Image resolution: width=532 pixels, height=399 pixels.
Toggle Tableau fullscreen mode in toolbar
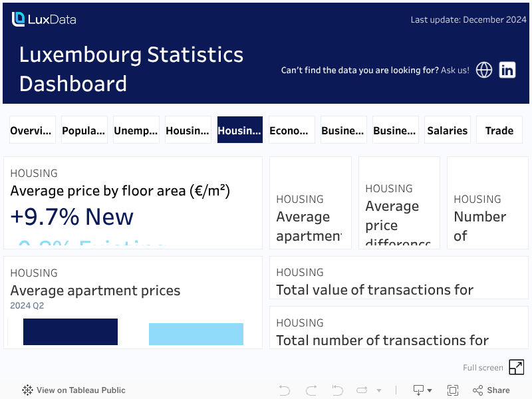(x=453, y=390)
